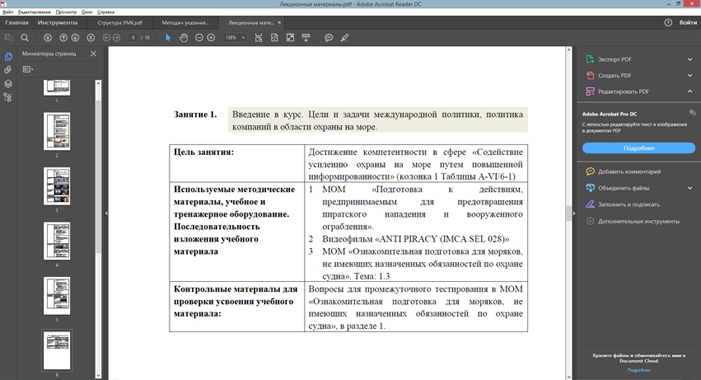Close the Лекционные материалы tab
701x380 pixels.
279,22
